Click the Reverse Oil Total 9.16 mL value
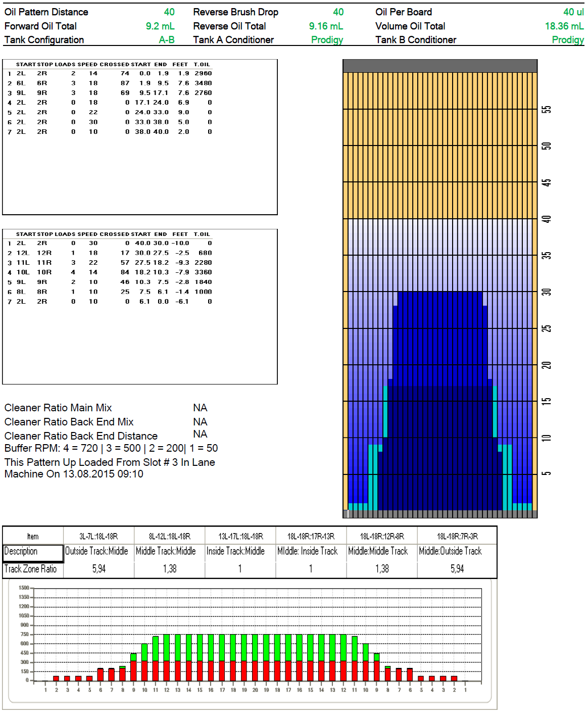Image resolution: width=588 pixels, height=721 pixels. click(x=326, y=26)
